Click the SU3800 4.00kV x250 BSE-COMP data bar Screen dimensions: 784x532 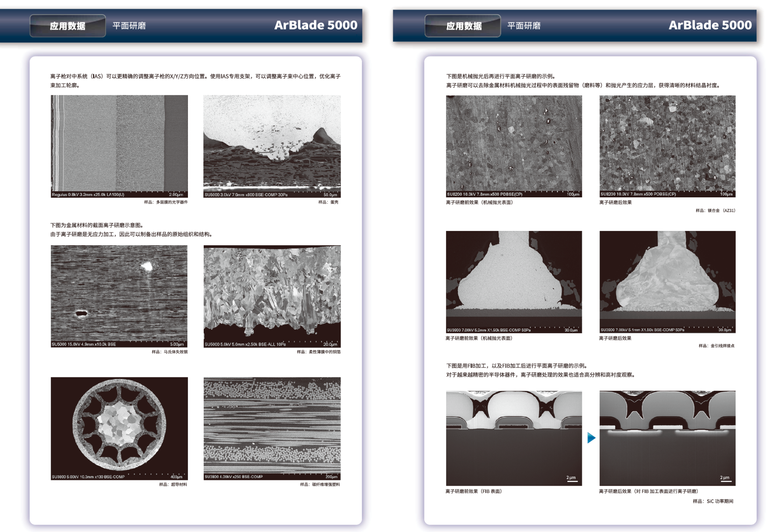point(272,477)
